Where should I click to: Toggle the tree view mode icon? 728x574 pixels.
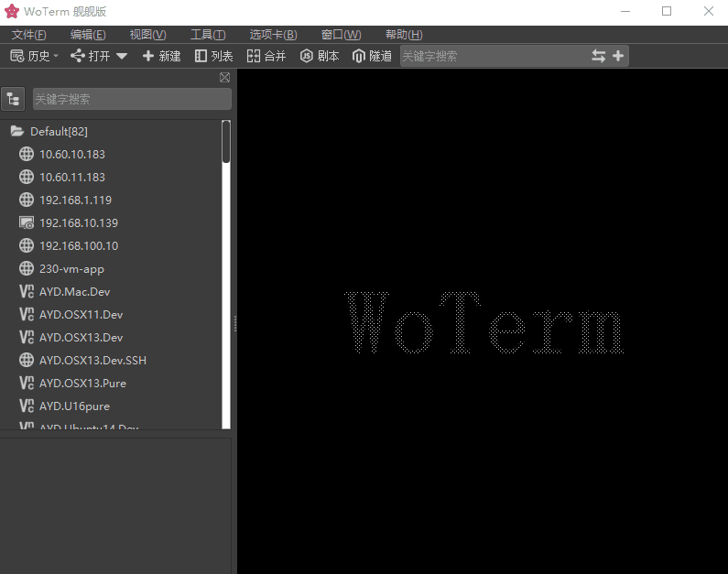pos(13,99)
